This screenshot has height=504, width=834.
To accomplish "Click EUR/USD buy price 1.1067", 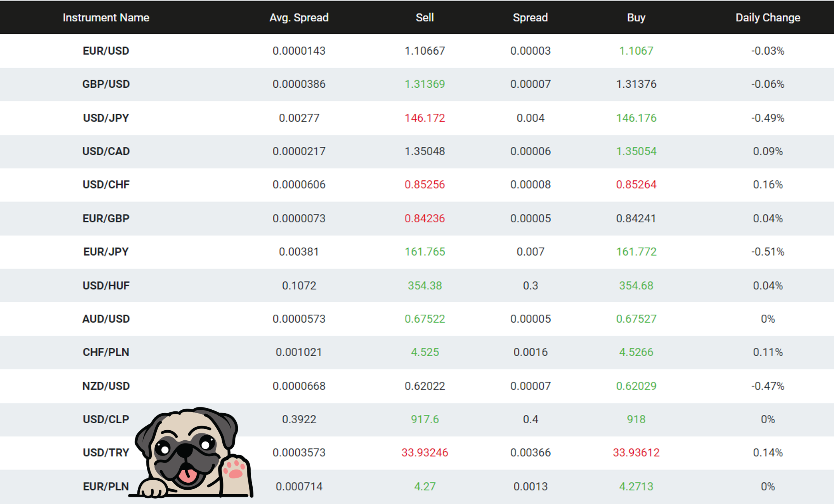I will 636,51.
